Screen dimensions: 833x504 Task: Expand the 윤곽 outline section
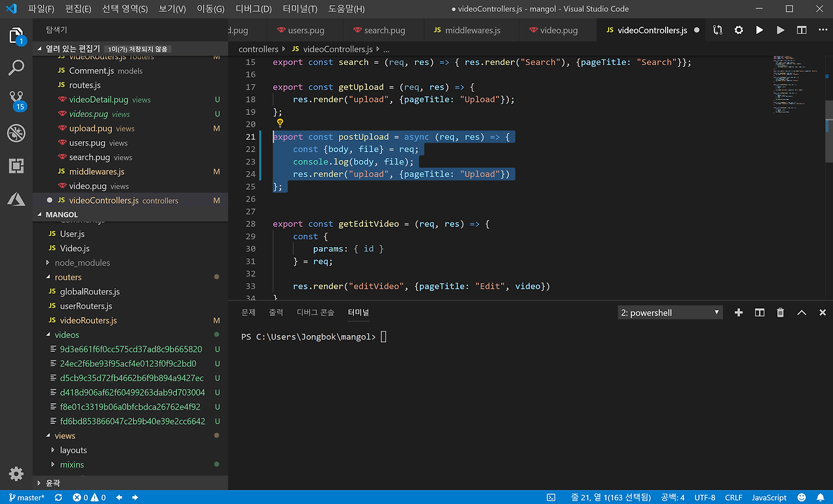point(52,483)
